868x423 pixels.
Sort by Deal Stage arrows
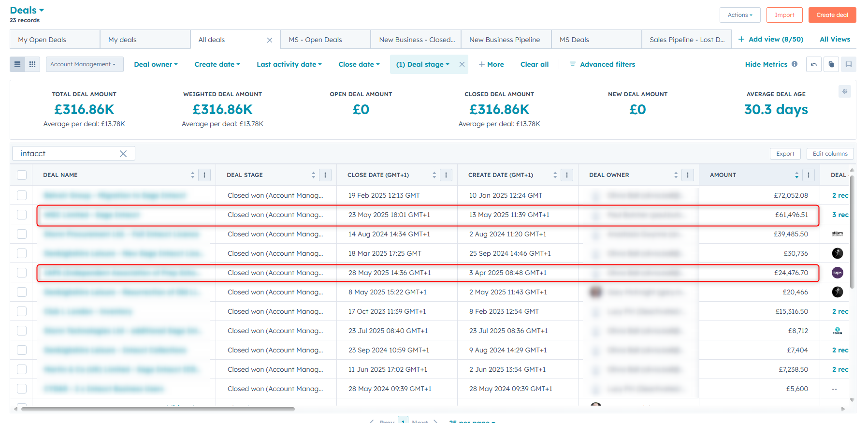tap(314, 175)
